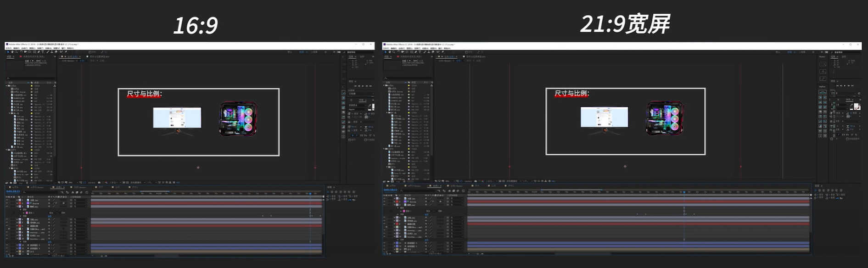
Task: Click the monitor image in the 16:9 composition
Action: click(177, 118)
